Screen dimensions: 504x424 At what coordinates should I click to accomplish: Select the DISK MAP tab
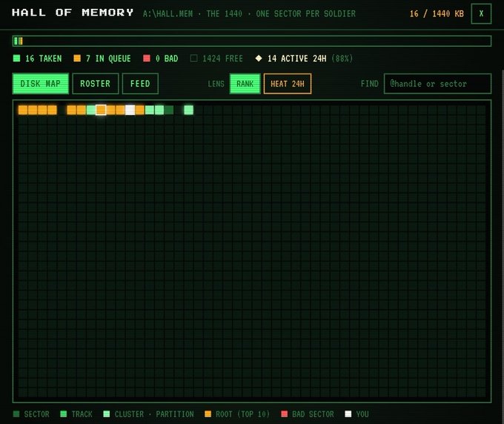click(x=41, y=84)
